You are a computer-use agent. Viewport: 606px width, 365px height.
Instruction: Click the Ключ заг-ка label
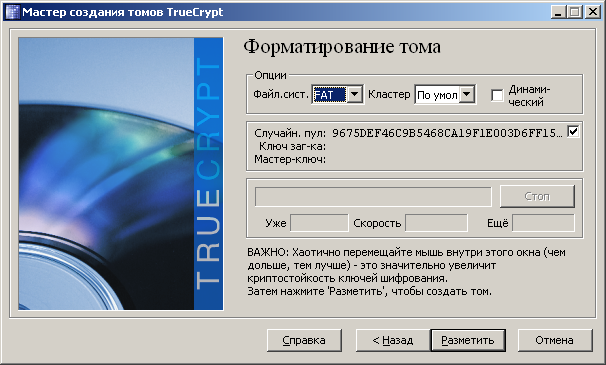293,146
